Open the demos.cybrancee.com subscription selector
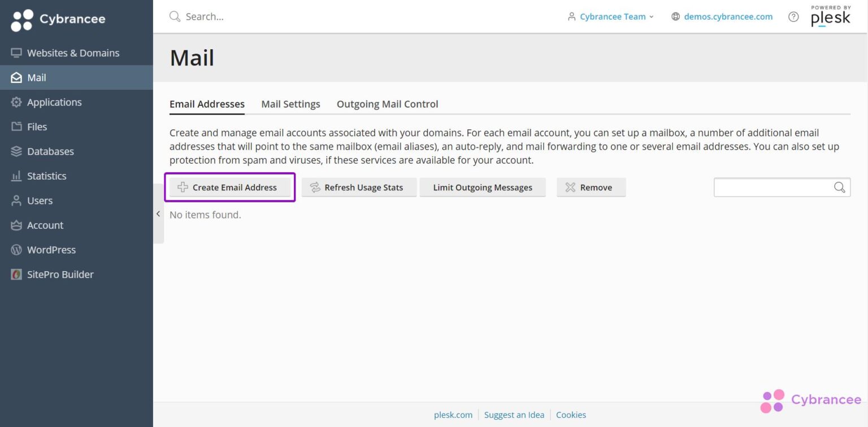 pyautogui.click(x=722, y=17)
